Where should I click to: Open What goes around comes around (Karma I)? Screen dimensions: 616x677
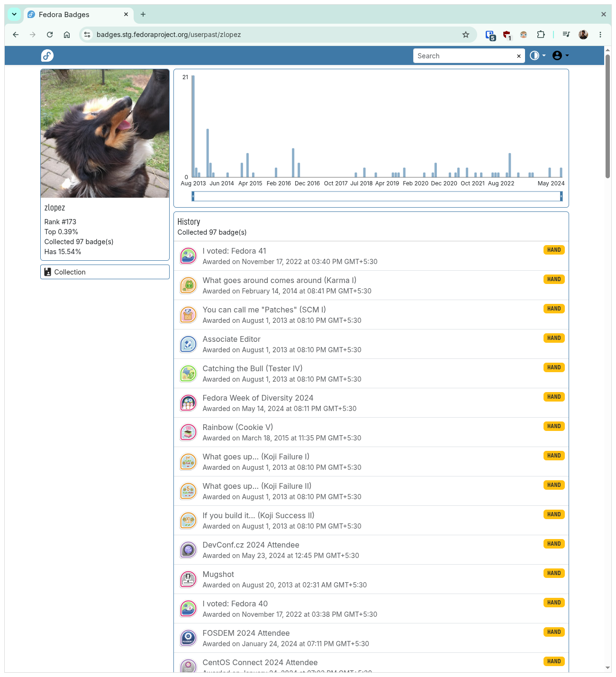(x=280, y=281)
